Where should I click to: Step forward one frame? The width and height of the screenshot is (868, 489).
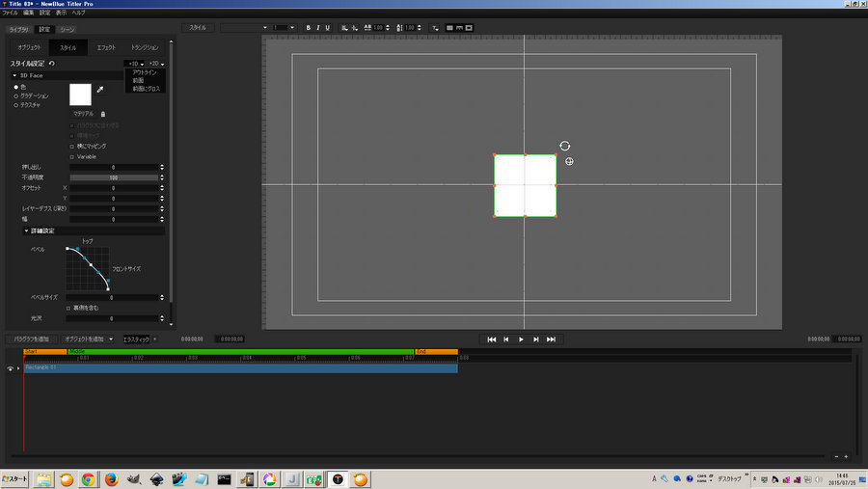coord(536,340)
